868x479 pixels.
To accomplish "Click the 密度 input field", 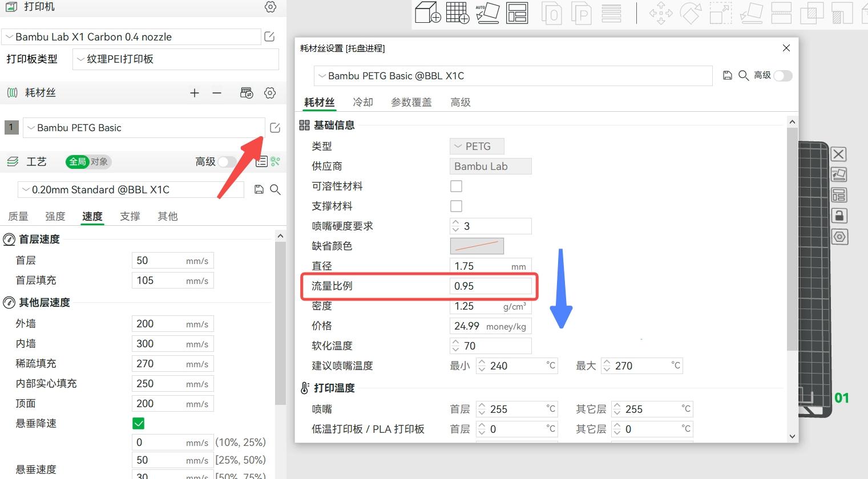I will coord(491,306).
